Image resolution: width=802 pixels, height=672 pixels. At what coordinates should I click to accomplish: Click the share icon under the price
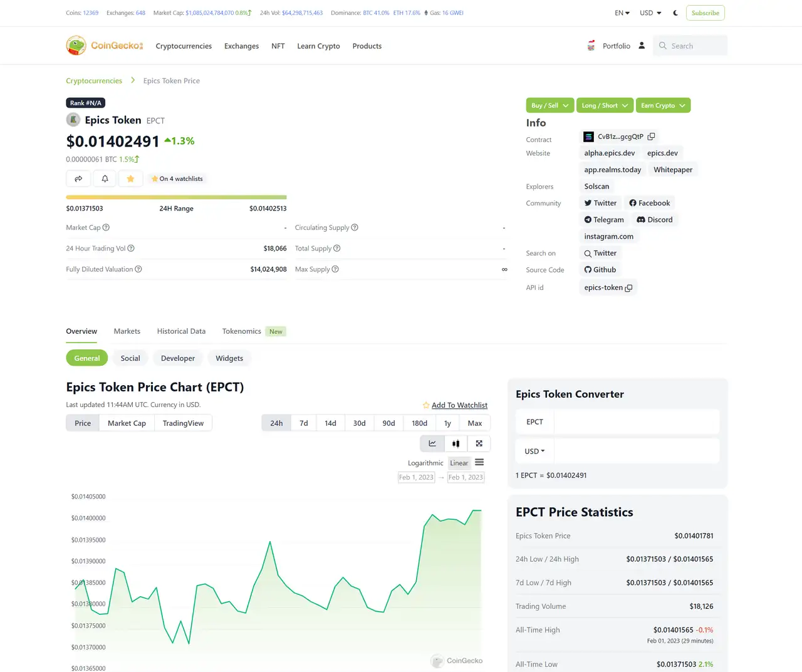click(x=78, y=178)
